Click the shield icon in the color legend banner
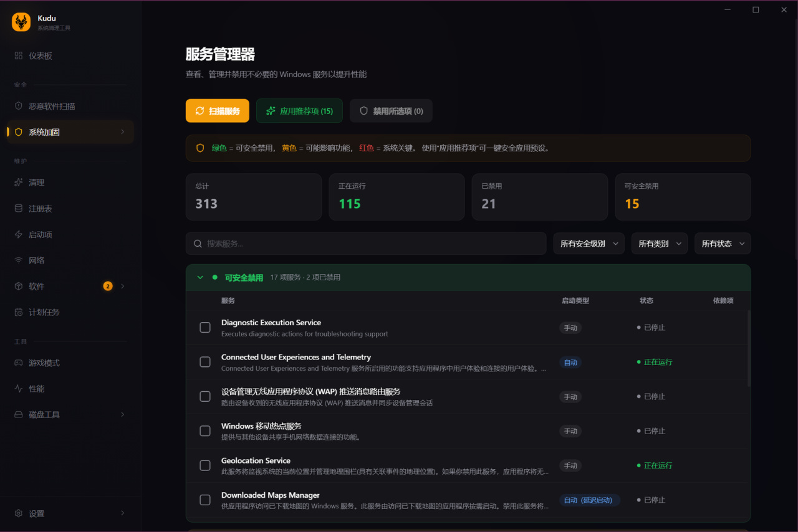The height and width of the screenshot is (532, 798). coord(200,148)
